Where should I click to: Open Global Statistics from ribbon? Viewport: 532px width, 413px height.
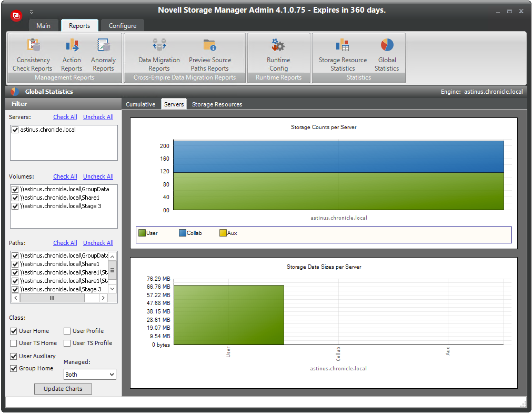[x=387, y=55]
